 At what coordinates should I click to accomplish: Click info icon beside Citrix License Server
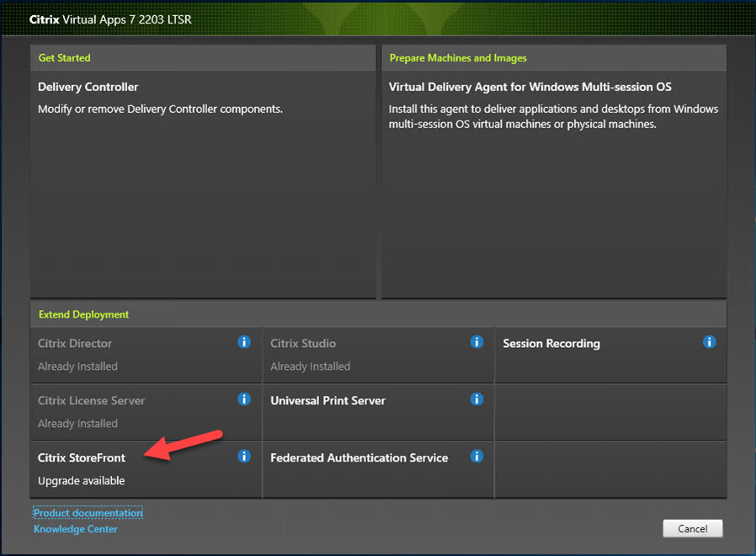pos(244,399)
